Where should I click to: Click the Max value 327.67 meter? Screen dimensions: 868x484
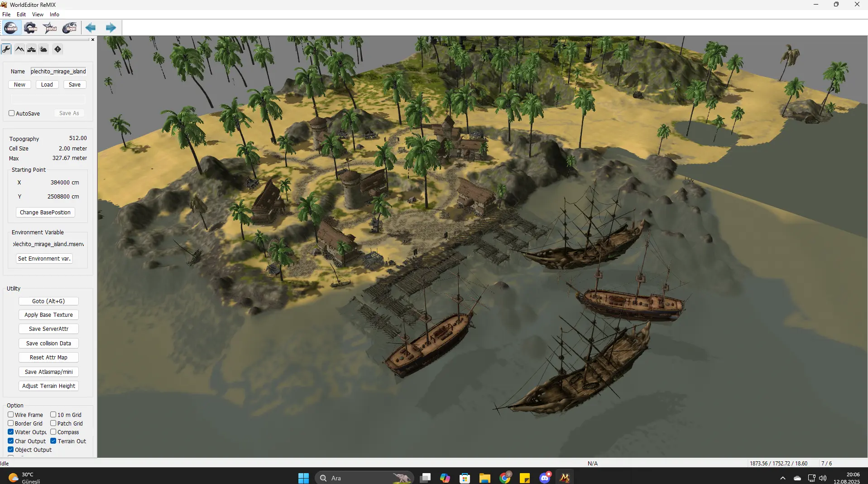pyautogui.click(x=69, y=158)
